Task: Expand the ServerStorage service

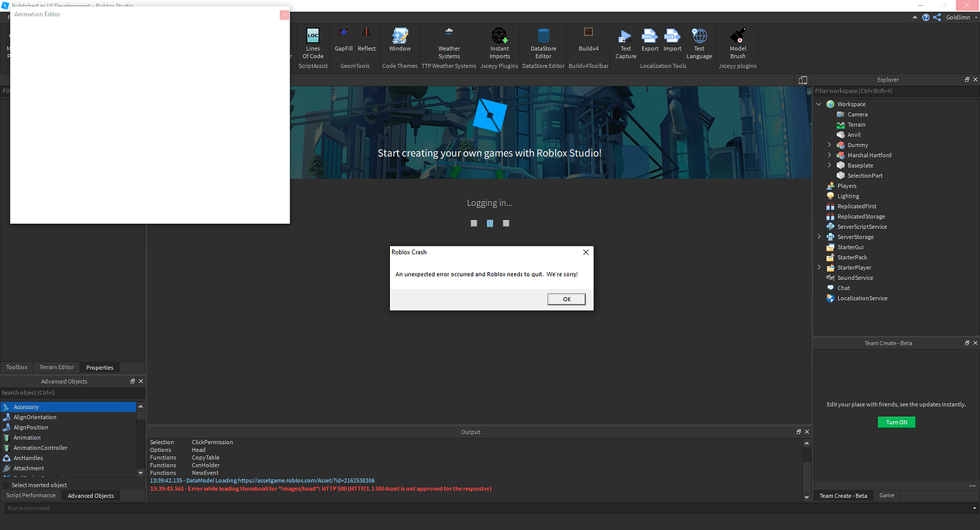Action: click(x=819, y=237)
